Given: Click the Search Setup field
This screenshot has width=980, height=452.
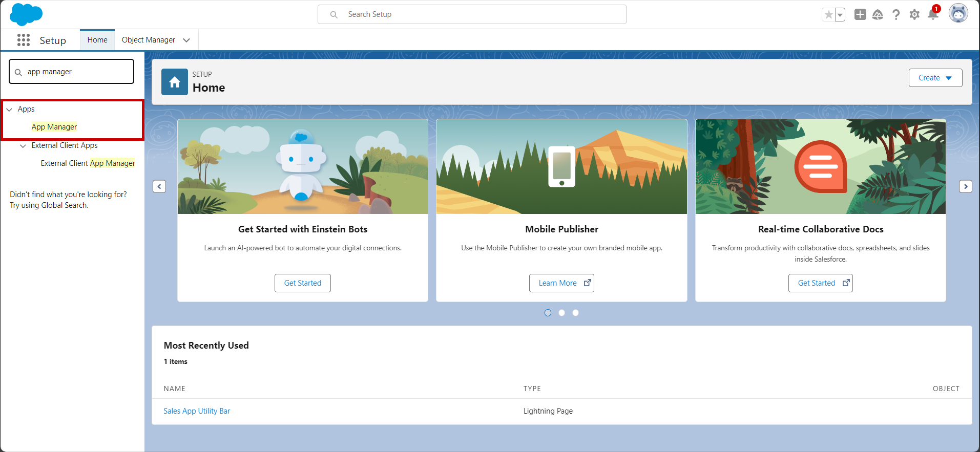Looking at the screenshot, I should tap(472, 14).
